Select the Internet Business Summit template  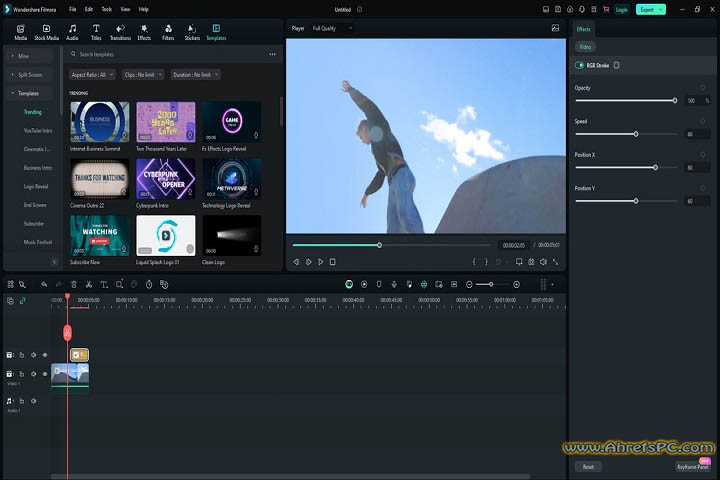[100, 122]
